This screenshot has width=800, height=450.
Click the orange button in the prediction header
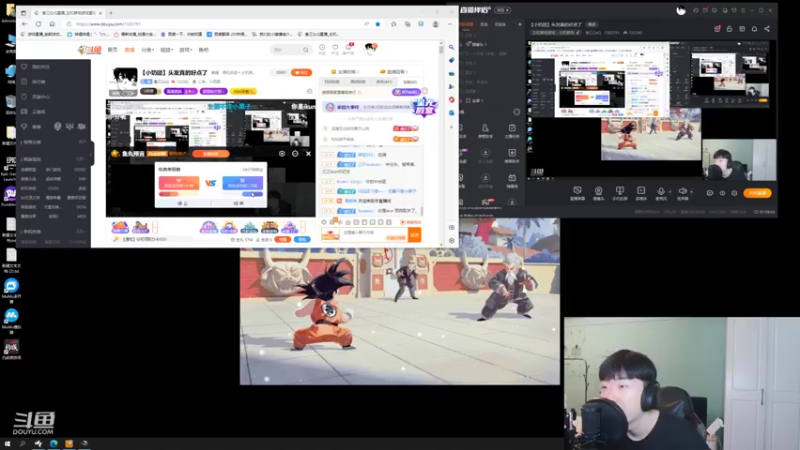(x=211, y=154)
